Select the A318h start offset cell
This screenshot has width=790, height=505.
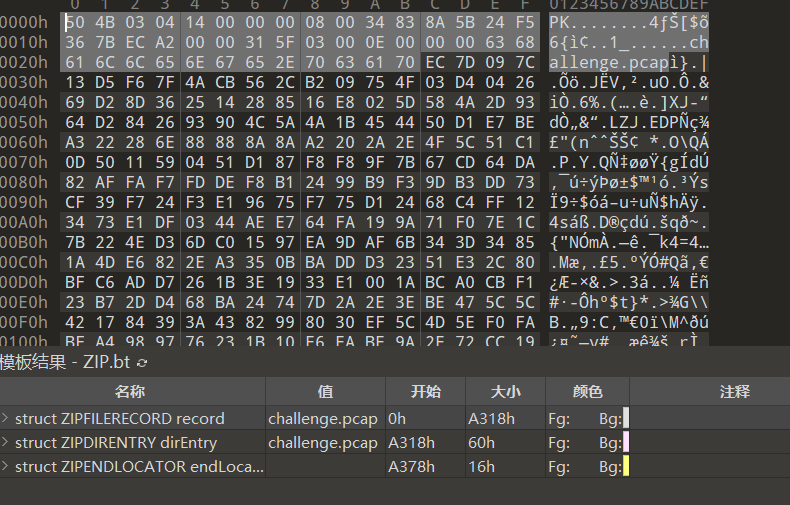point(410,442)
